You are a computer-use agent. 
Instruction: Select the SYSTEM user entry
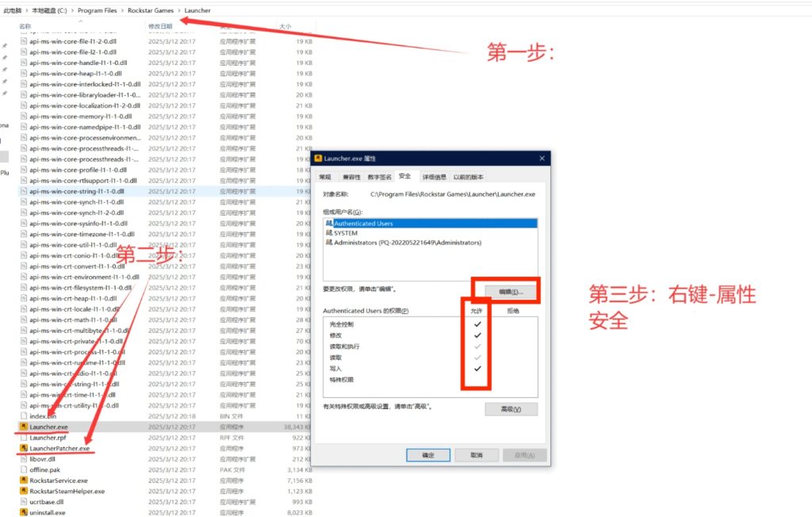(346, 233)
